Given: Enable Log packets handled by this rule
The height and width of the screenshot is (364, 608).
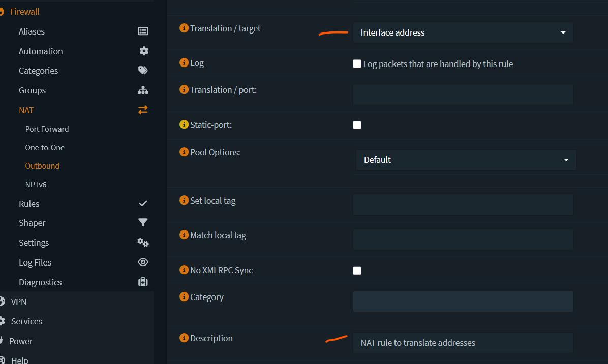Looking at the screenshot, I should (357, 64).
